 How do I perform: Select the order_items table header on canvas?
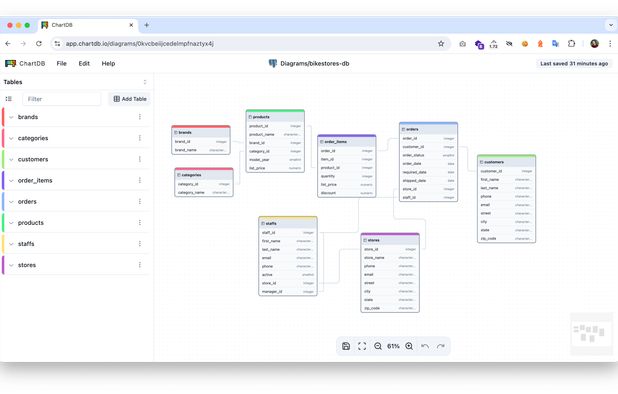347,141
